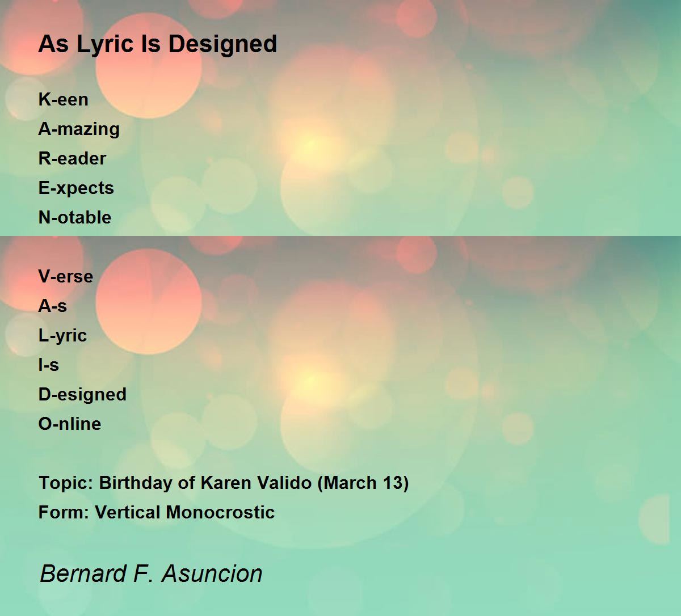Click the Form: Vertical Monocrostic text
Image resolution: width=681 pixels, height=616 pixels.
tap(157, 512)
